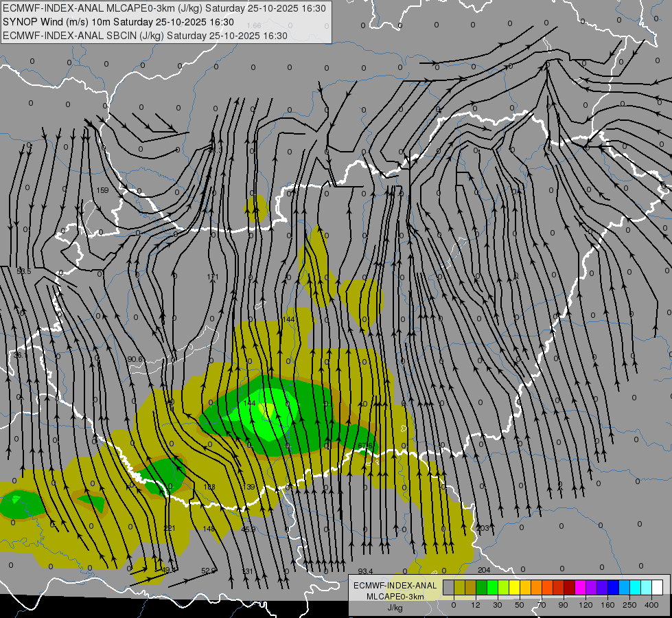Click the 90.6 value label on map
Screen dimensions: 672x618
pyautogui.click(x=135, y=359)
